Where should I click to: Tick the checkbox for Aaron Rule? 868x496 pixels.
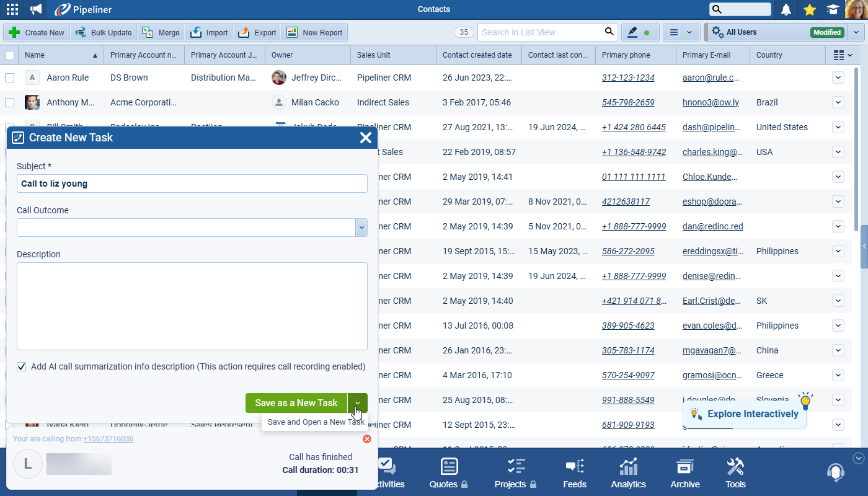(x=9, y=77)
